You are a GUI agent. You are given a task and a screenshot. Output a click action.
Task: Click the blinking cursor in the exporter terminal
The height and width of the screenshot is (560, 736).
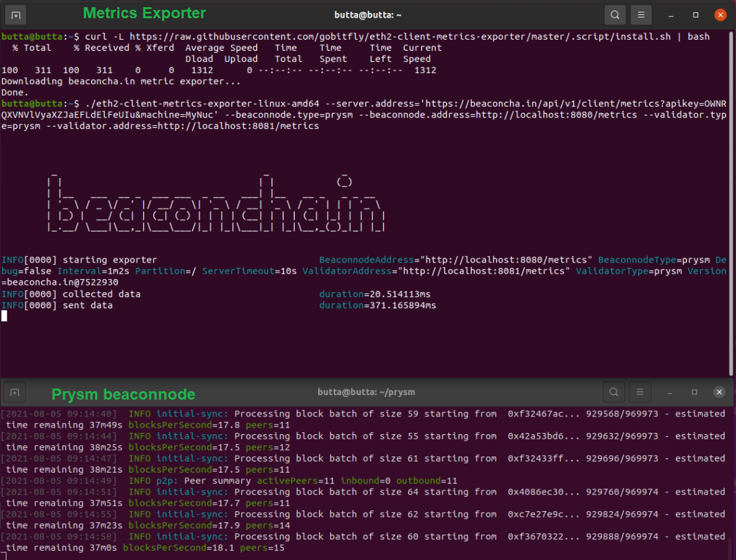pyautogui.click(x=5, y=316)
